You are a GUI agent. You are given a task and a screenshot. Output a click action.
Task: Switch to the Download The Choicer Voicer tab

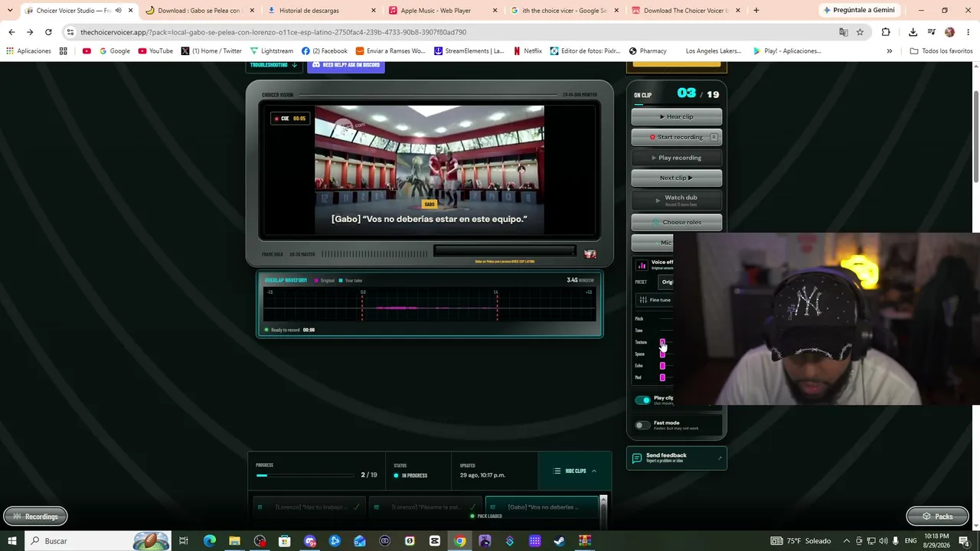(x=686, y=11)
